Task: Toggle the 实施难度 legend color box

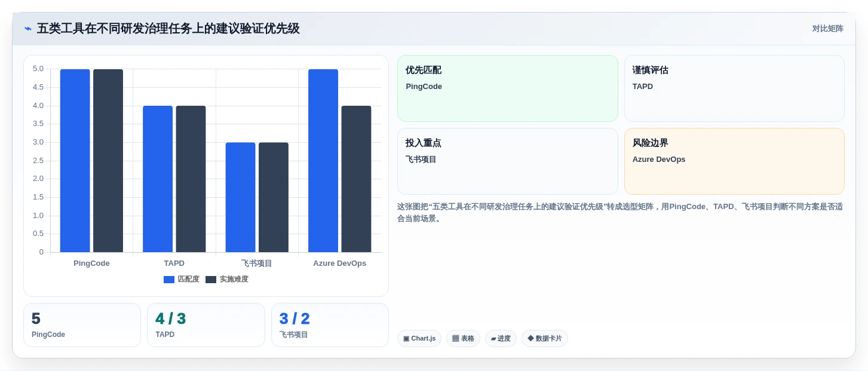Action: pyautogui.click(x=211, y=280)
